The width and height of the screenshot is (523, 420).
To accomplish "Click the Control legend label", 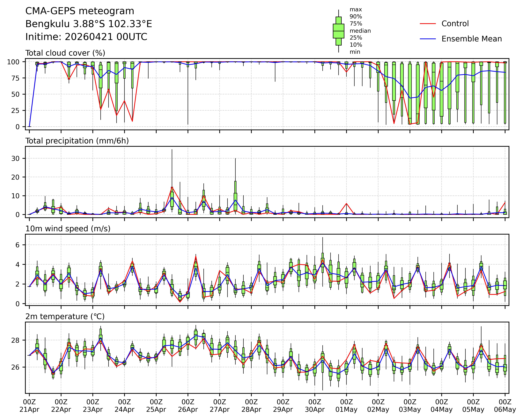I will point(455,24).
